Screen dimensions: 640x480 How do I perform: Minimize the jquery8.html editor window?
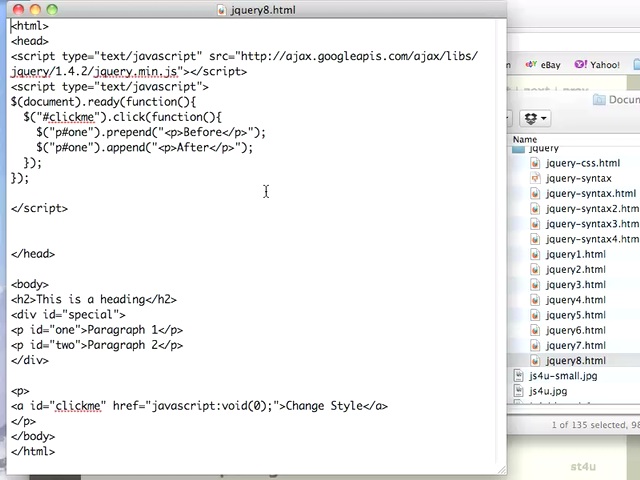35,9
